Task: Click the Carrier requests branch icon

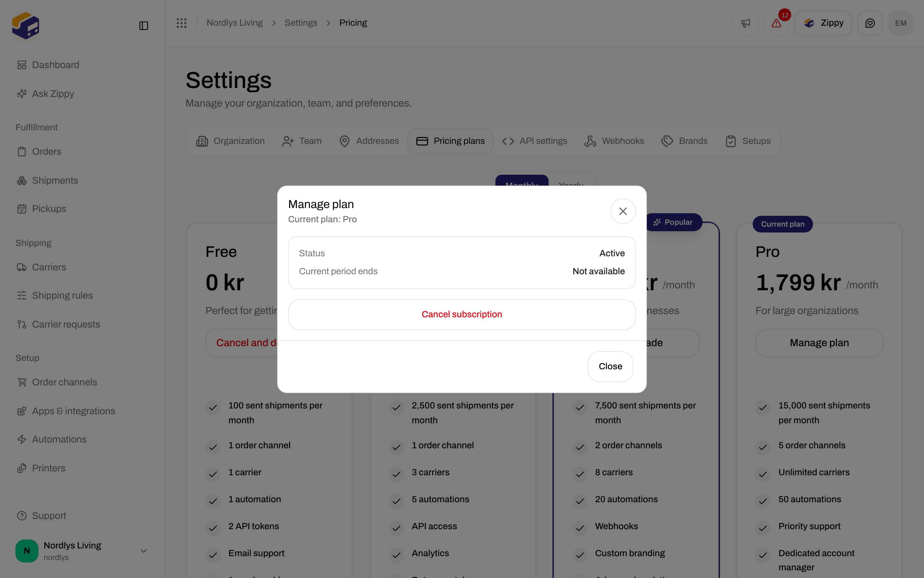Action: tap(22, 325)
